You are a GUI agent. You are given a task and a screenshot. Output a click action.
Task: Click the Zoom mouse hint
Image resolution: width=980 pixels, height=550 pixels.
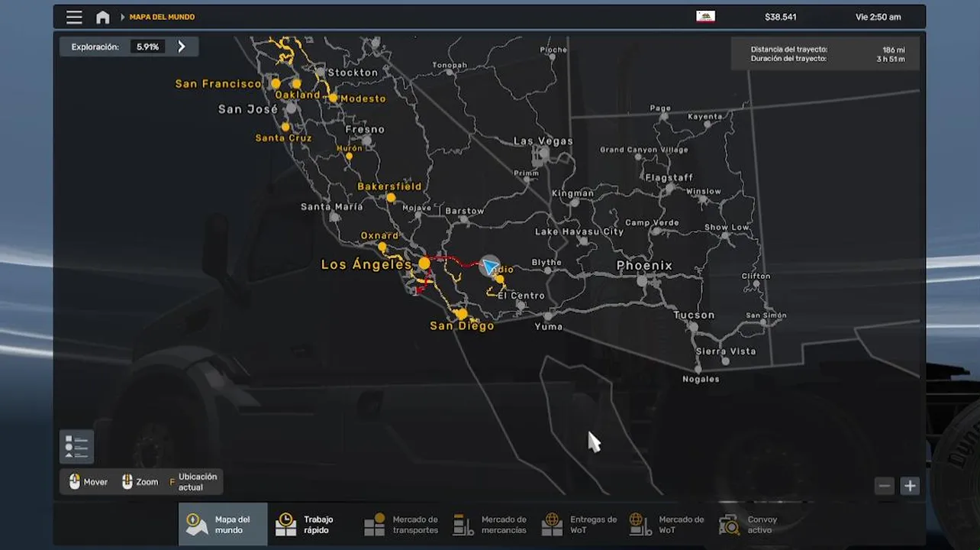(140, 482)
